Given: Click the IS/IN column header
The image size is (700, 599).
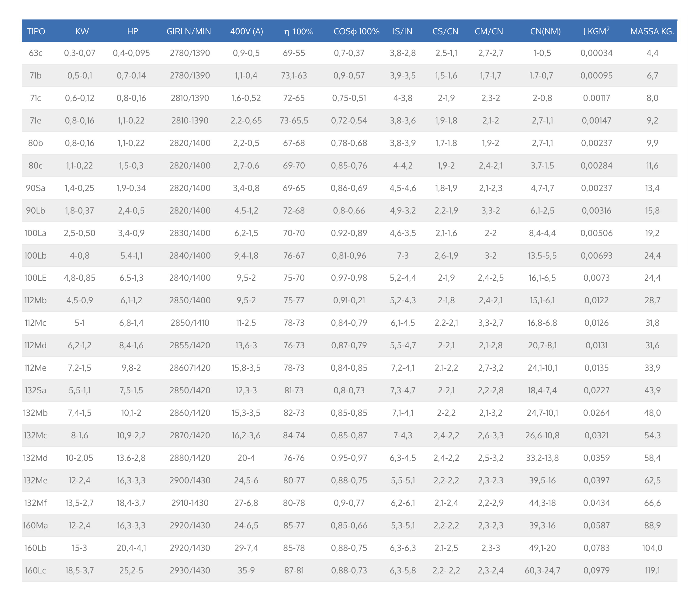Looking at the screenshot, I should [x=402, y=31].
